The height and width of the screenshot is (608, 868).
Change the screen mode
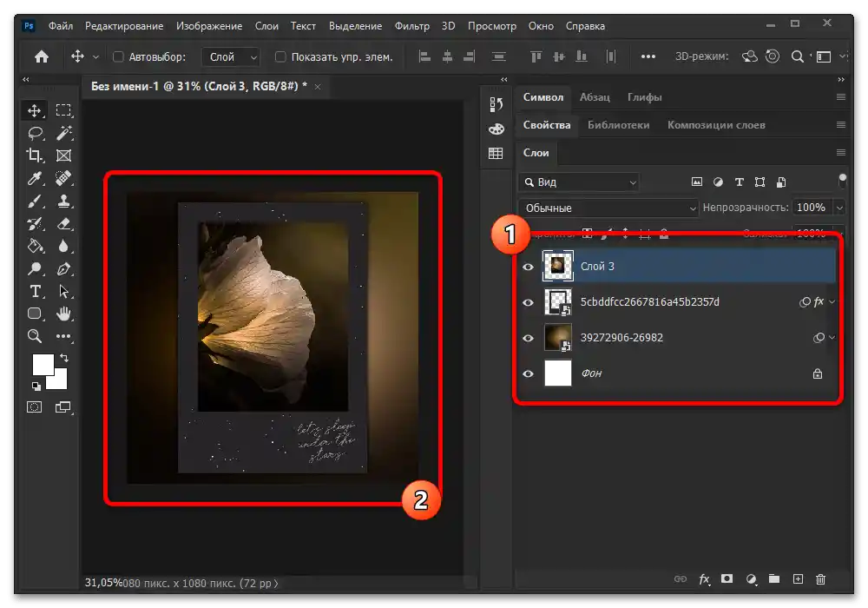point(63,407)
